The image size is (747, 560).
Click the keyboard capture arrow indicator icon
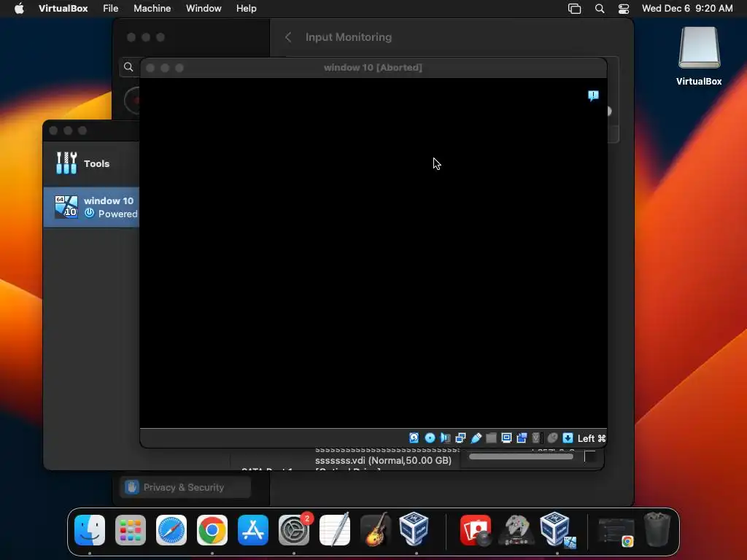(x=568, y=438)
